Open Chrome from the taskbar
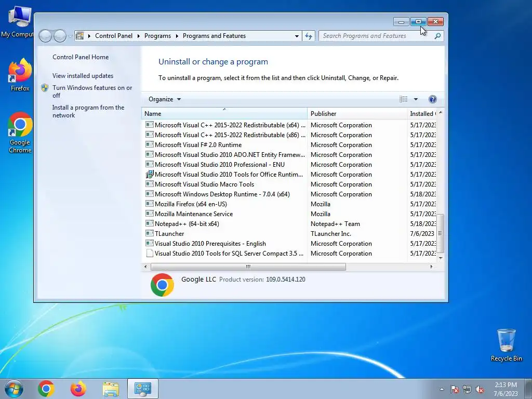The height and width of the screenshot is (399, 532). (46, 389)
